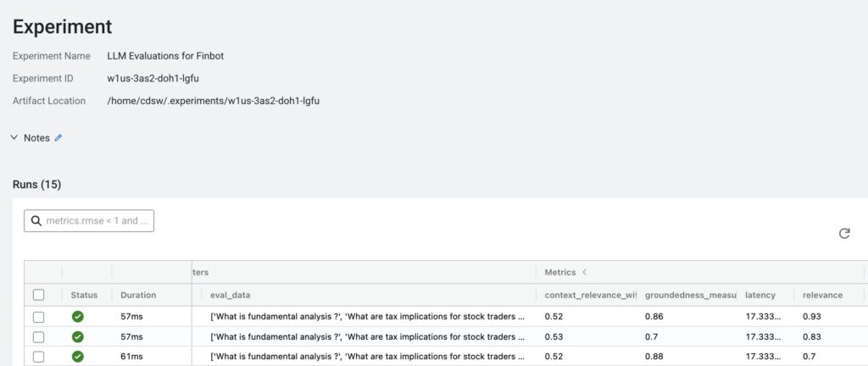Click eval_data cell in the 0.93 relevance row
The width and height of the screenshot is (868, 366).
coord(367,317)
